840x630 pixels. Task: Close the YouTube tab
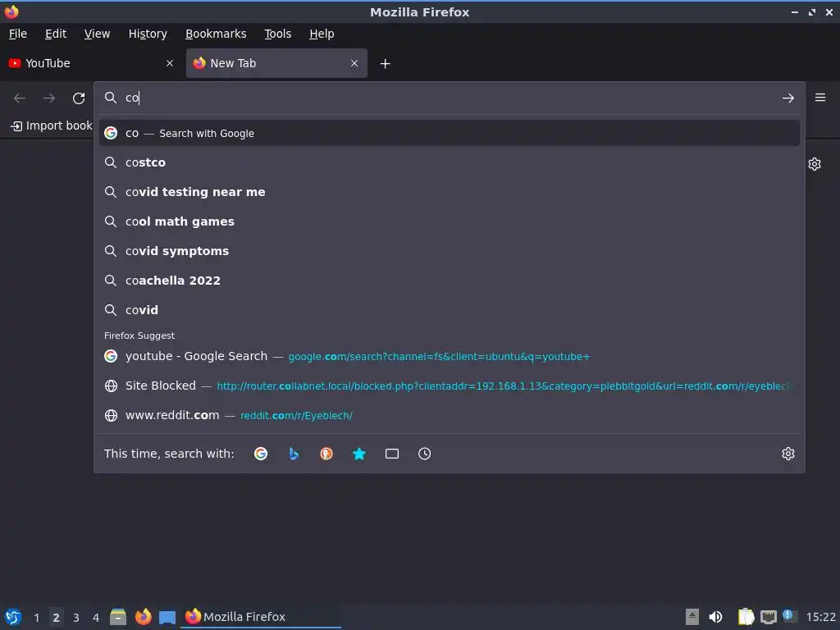coord(170,63)
